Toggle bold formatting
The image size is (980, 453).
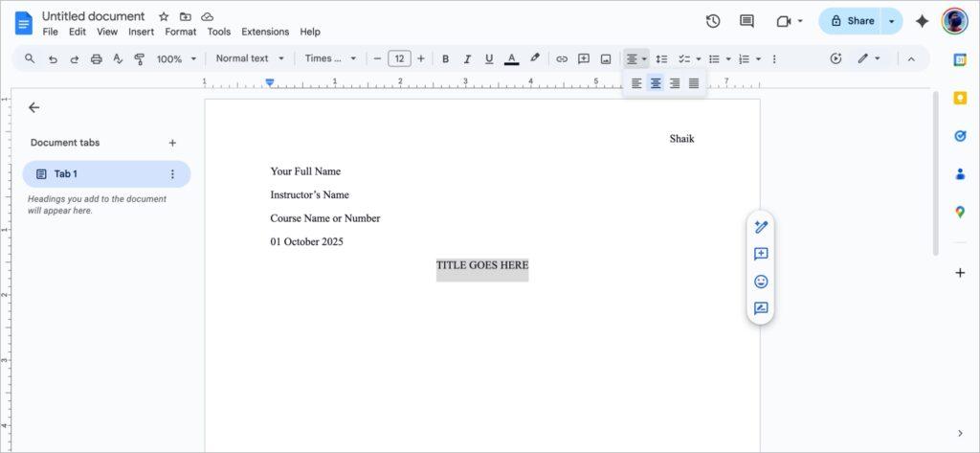tap(445, 58)
